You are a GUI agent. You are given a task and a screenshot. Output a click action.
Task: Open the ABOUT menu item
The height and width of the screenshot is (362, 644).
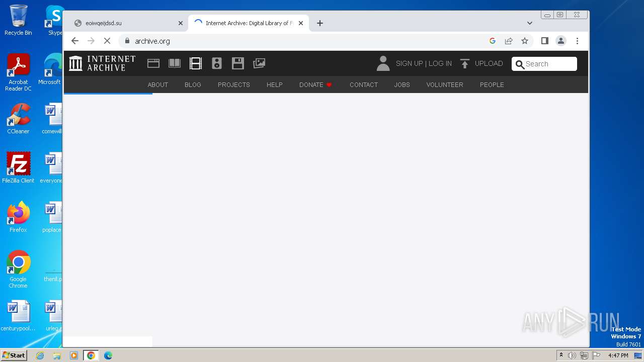pyautogui.click(x=158, y=85)
